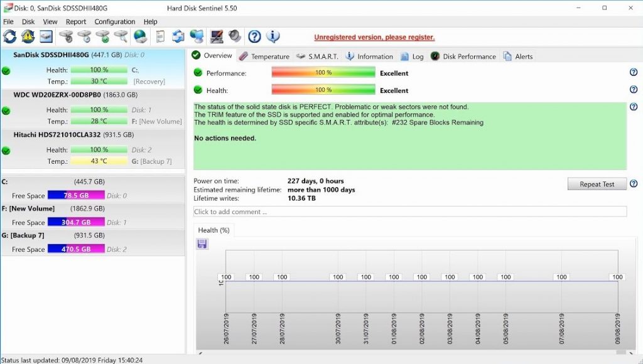Open the Information info bubble toolbar icon

pyautogui.click(x=271, y=36)
